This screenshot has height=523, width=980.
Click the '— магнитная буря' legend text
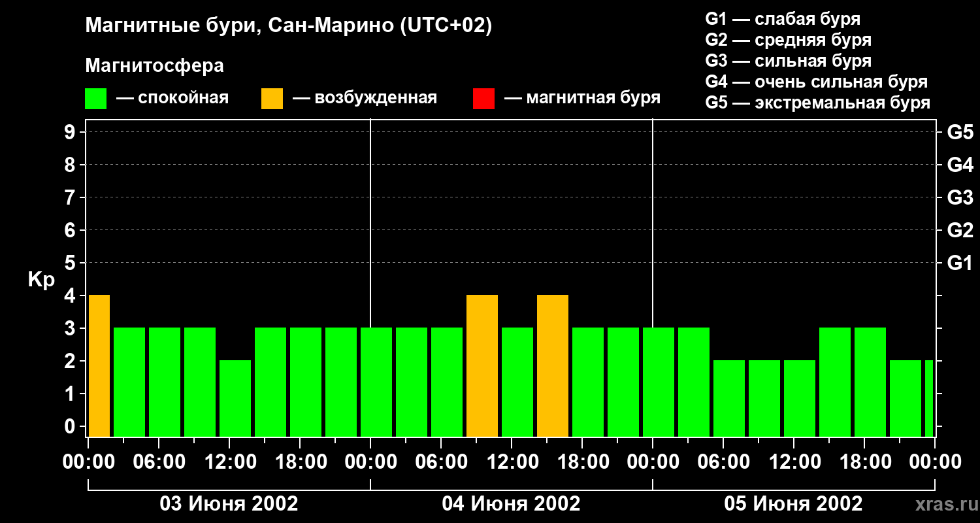(x=582, y=99)
